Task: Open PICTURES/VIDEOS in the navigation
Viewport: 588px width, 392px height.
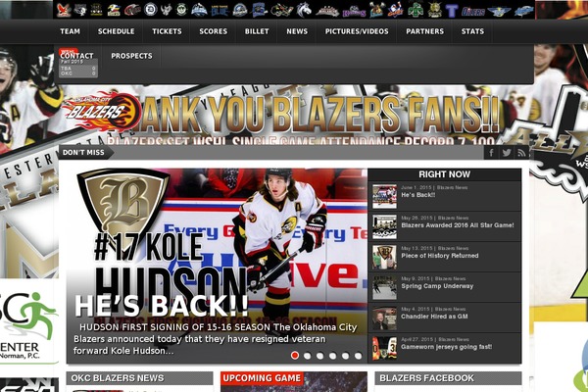Action: click(x=357, y=31)
